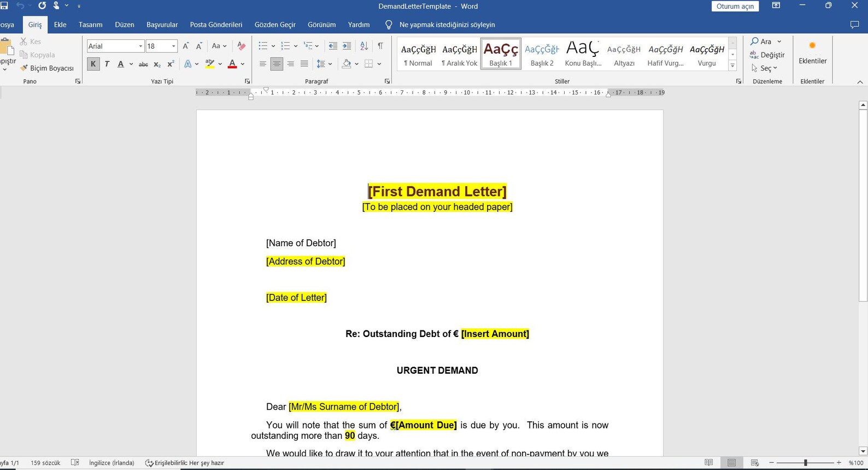
Task: Toggle strikethrough text formatting
Action: (x=143, y=64)
